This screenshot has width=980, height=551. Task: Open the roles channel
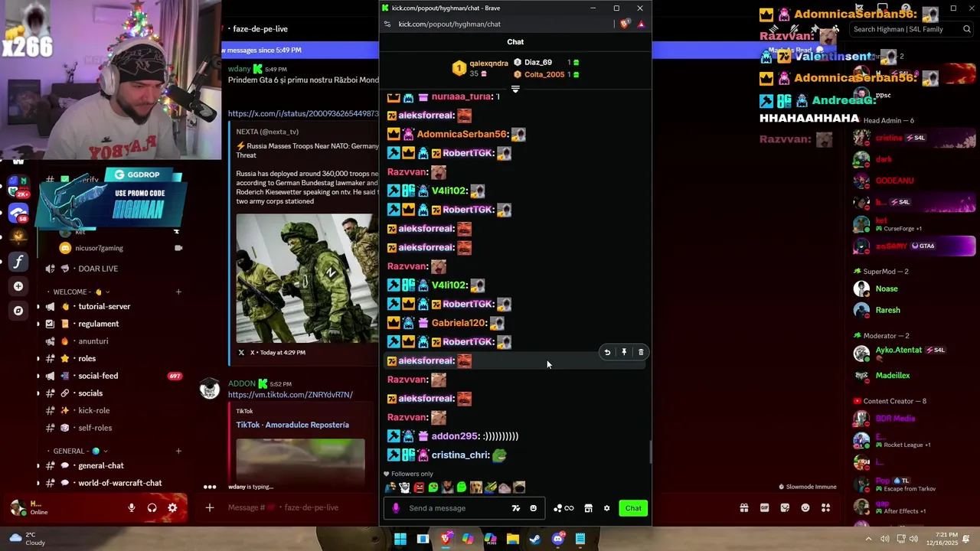87,358
